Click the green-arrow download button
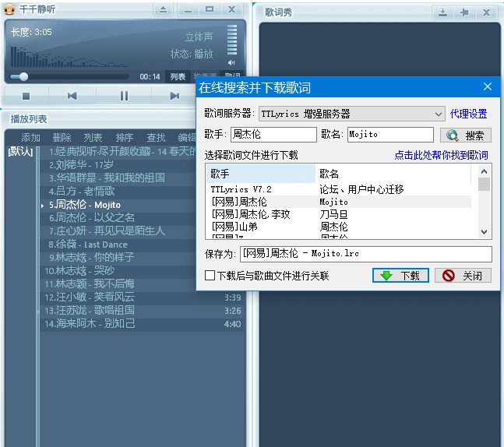 400,276
